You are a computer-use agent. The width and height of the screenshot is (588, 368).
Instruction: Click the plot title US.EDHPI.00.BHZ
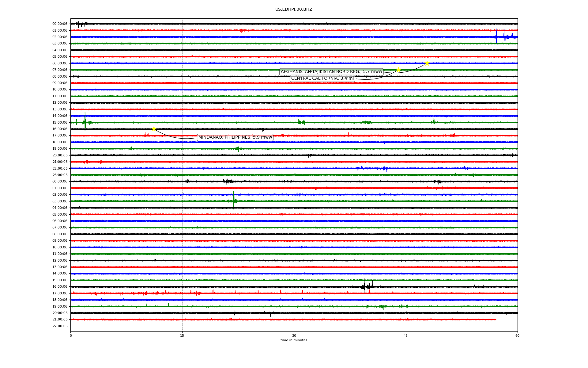294,10
